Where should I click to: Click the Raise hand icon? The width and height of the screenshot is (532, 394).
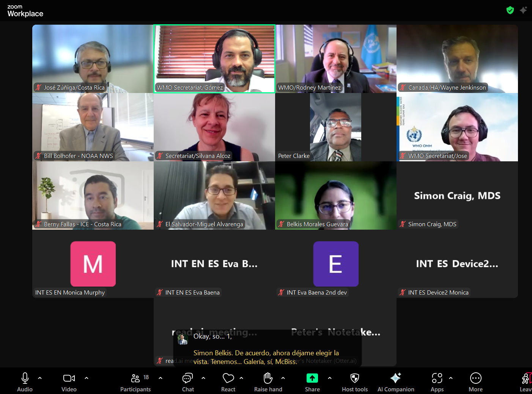tap(268, 378)
